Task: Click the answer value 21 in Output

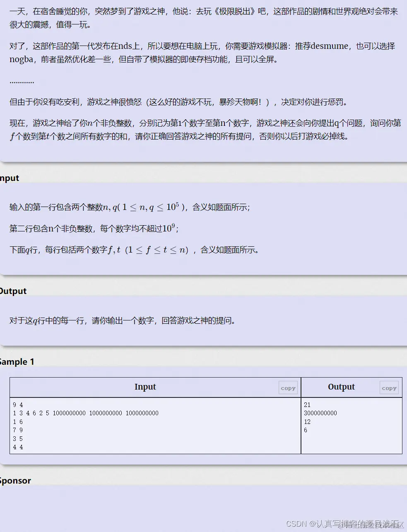Action: pyautogui.click(x=306, y=404)
